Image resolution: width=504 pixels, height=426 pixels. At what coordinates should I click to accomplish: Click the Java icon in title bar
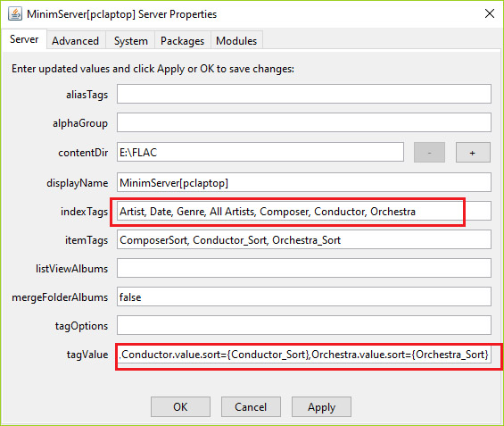tap(15, 13)
